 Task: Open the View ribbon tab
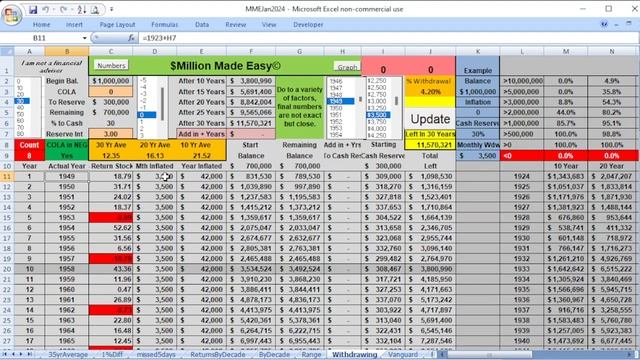pos(269,24)
